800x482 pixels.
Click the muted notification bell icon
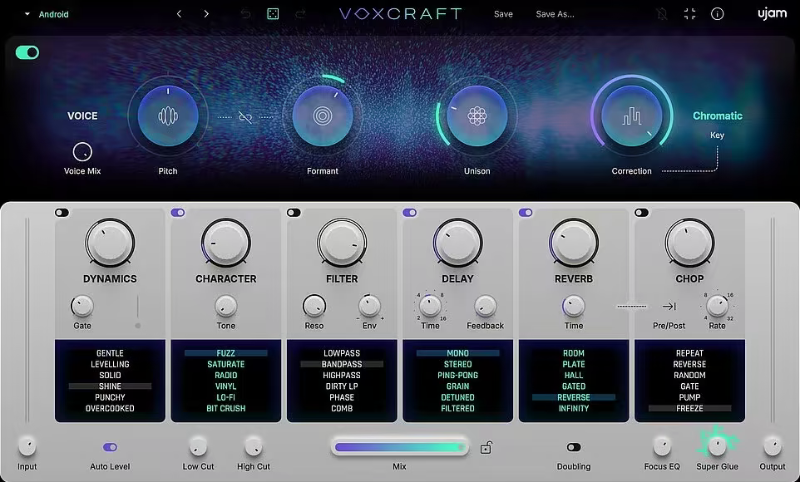click(x=662, y=14)
